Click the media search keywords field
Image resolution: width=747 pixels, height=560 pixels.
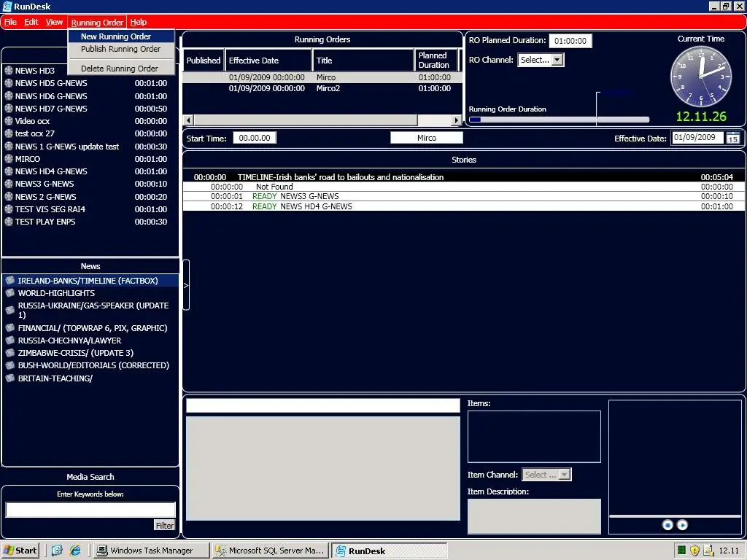90,510
